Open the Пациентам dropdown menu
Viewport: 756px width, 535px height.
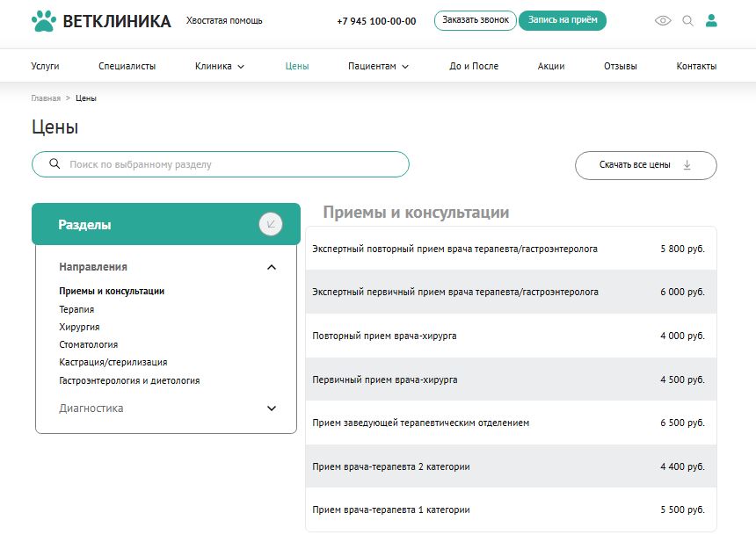point(378,66)
